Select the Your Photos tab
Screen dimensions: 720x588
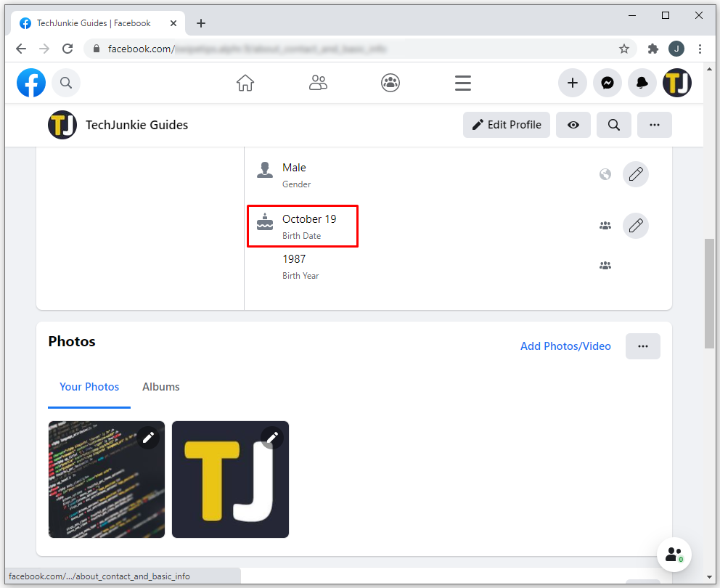(x=89, y=387)
